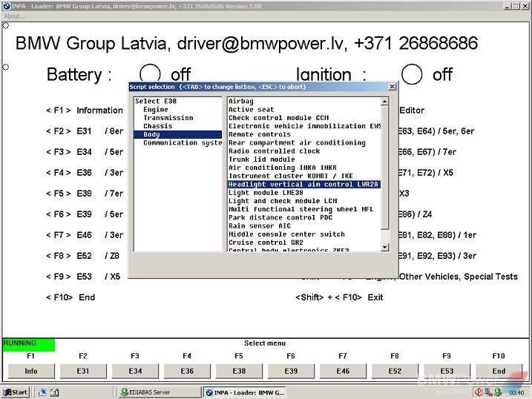Select Communication systems in the E38 list

[183, 142]
